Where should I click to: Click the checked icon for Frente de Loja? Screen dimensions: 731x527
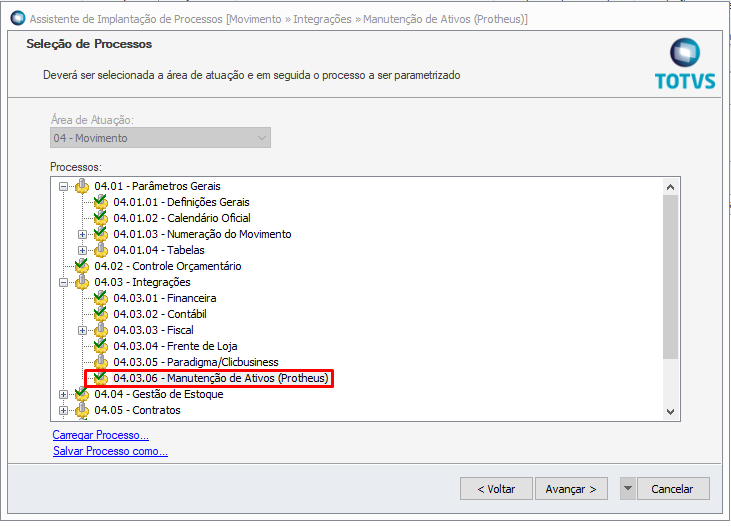[101, 346]
